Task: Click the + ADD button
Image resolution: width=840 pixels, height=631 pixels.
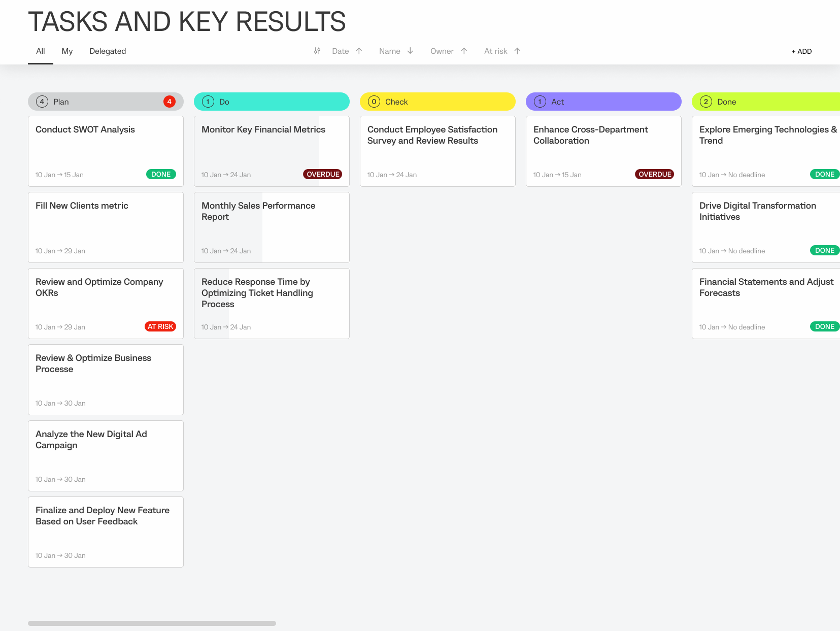Action: pyautogui.click(x=801, y=51)
